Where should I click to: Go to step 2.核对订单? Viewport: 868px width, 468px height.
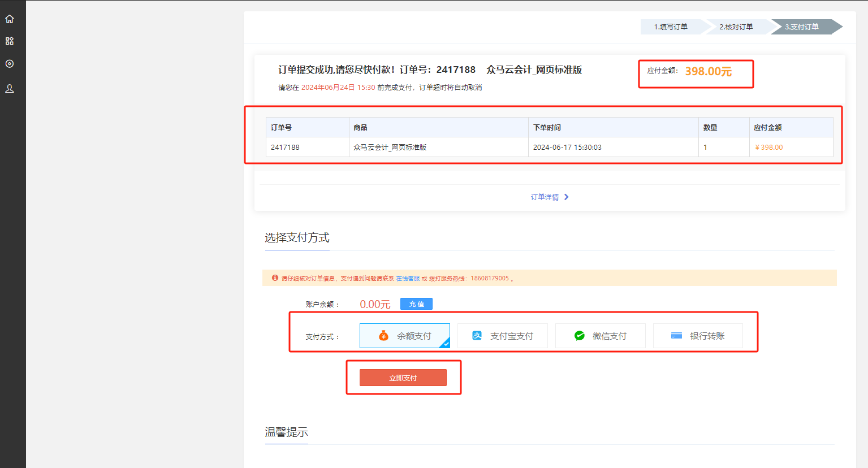point(737,27)
